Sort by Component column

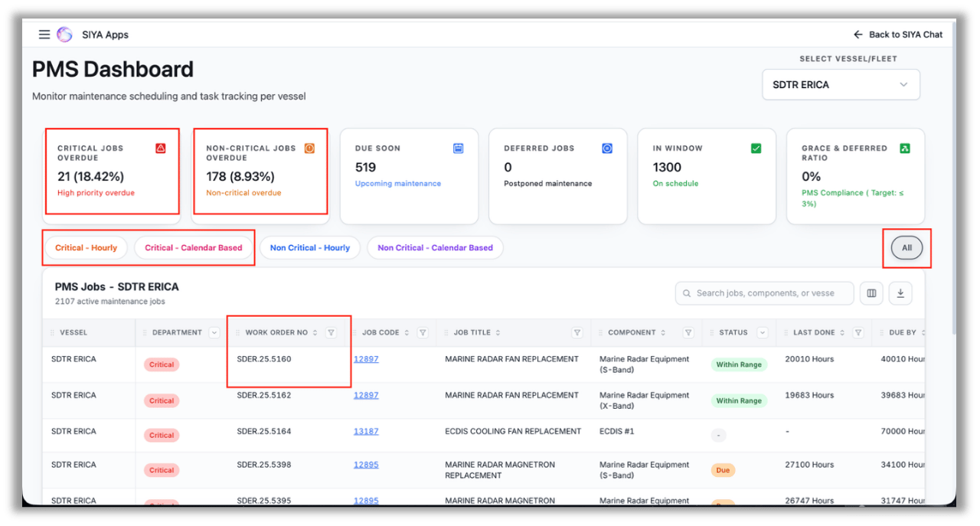coord(663,332)
